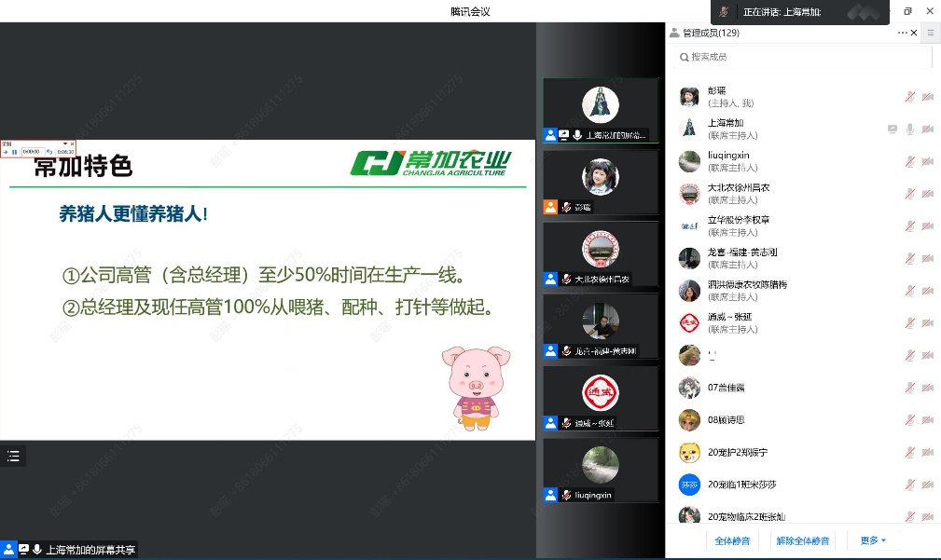Click the avatar of member 08顾诗思
This screenshot has height=560, width=941.
pyautogui.click(x=689, y=420)
